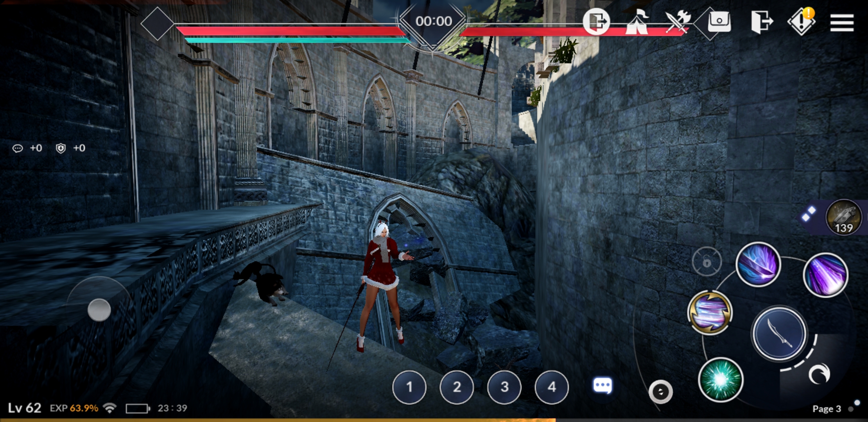Tap the circled exit arrow icon
This screenshot has height=422, width=868.
pyautogui.click(x=596, y=21)
